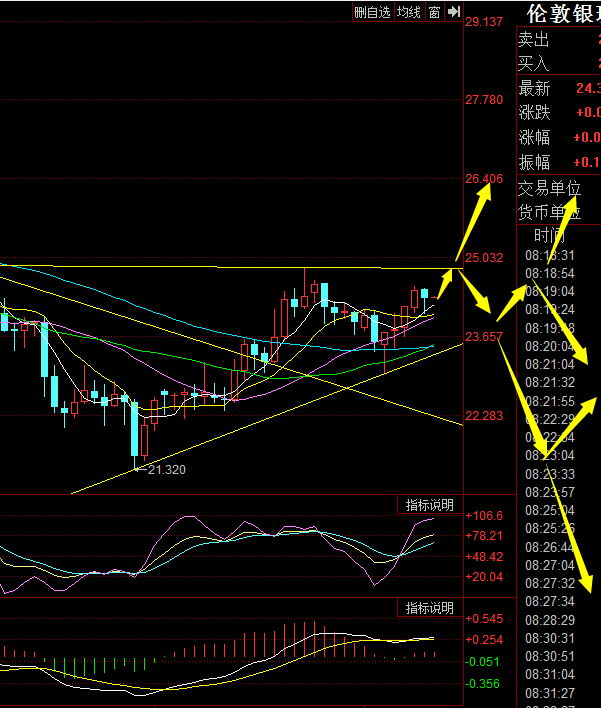Screen dimensions: 601x708
Task: Open 指标说明 in the MACD histogram panel
Action: (429, 608)
